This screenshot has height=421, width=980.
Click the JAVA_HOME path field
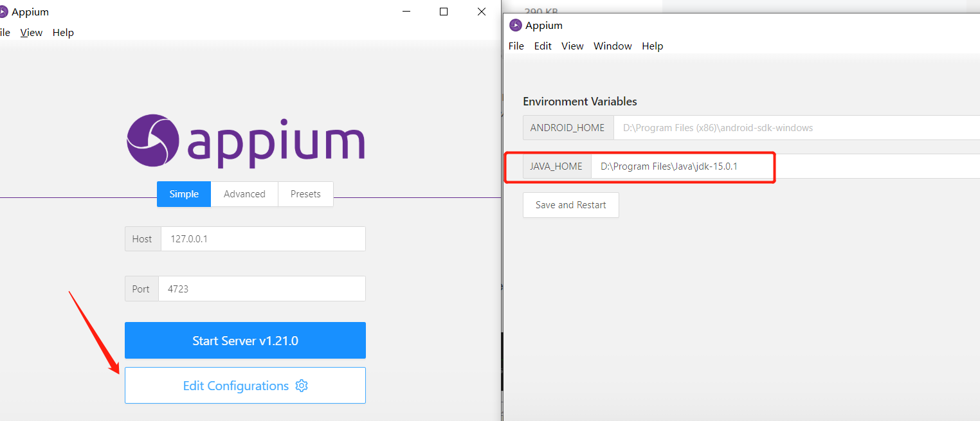(682, 166)
